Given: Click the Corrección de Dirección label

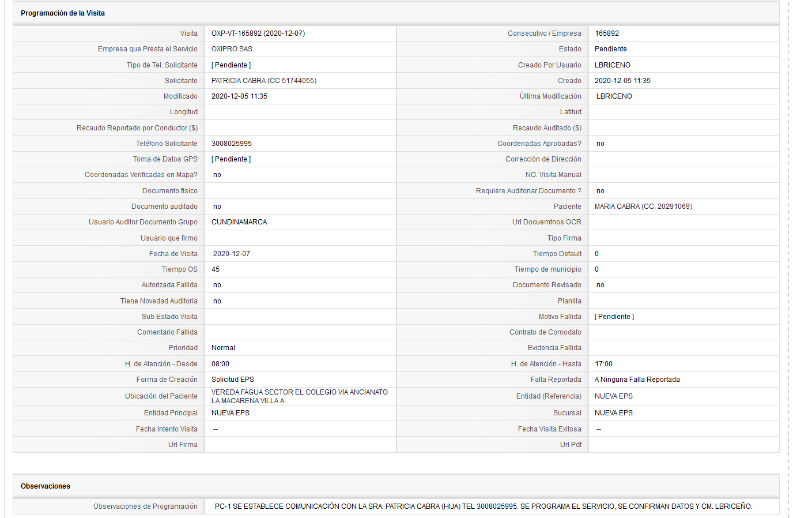Looking at the screenshot, I should pyautogui.click(x=543, y=159).
